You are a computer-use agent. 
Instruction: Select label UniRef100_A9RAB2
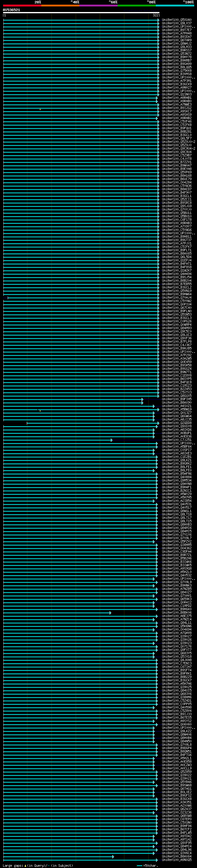coord(177,118)
